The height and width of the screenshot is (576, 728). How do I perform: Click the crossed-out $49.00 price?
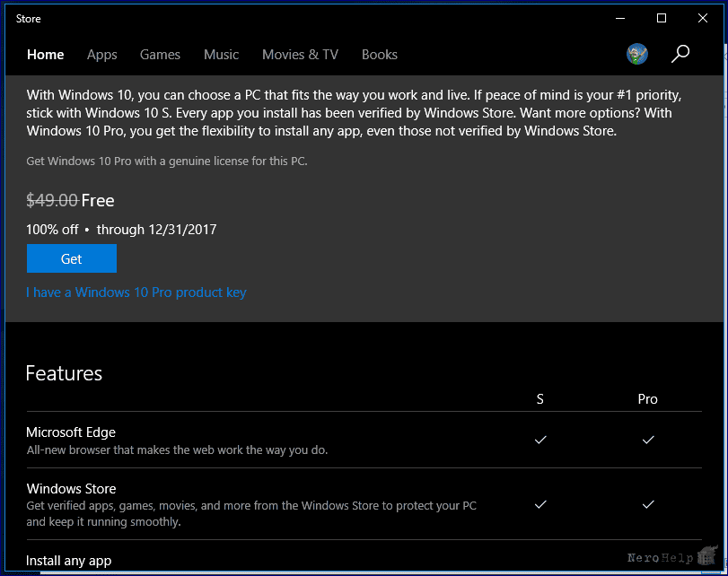pyautogui.click(x=52, y=200)
